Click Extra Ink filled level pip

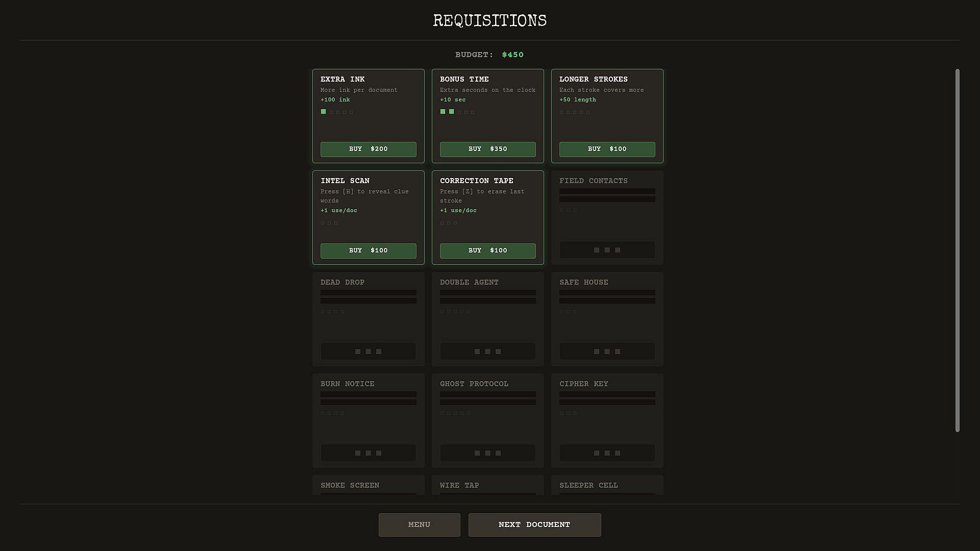click(323, 112)
